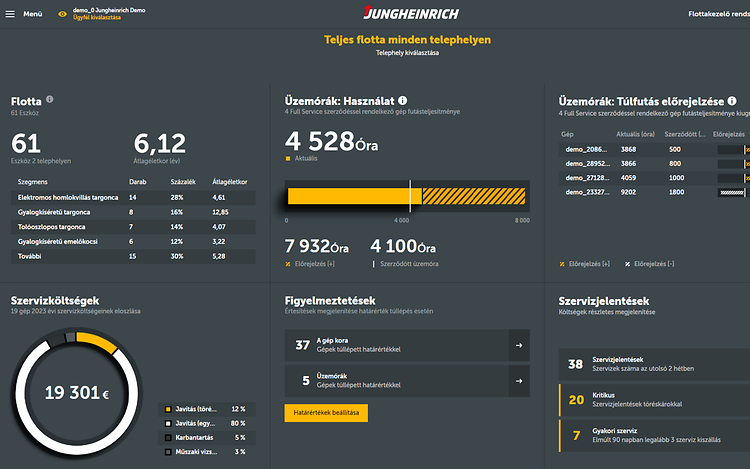This screenshot has height=469, width=750.
Task: Open Szervizjelentések row with 38 reports
Action: (x=654, y=365)
